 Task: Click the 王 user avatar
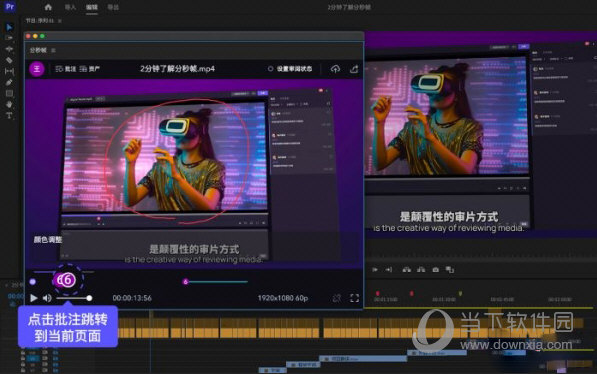click(x=37, y=69)
